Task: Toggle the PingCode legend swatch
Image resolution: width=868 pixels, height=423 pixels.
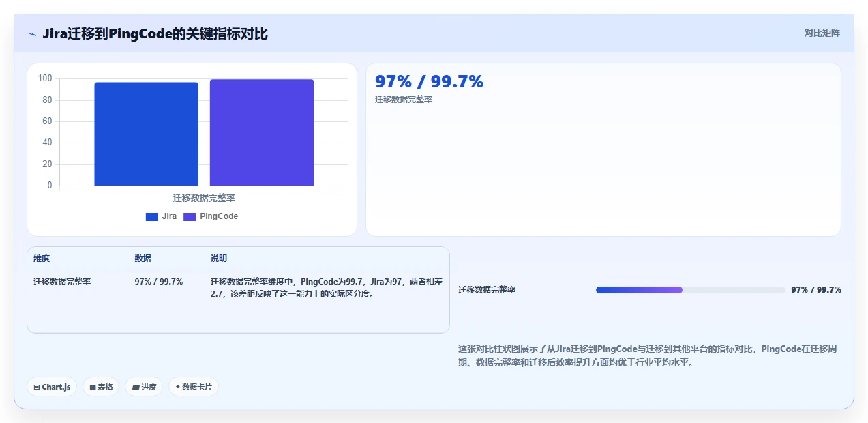Action: 190,216
